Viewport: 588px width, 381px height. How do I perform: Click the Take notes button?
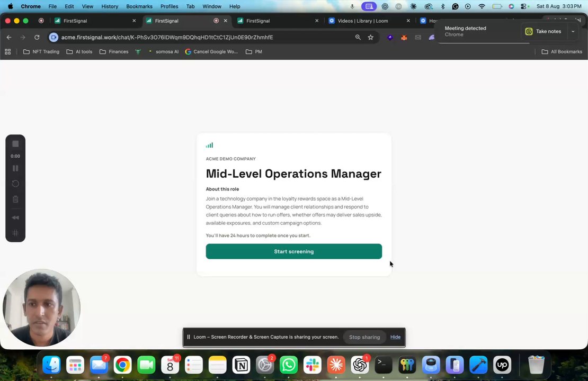[544, 31]
